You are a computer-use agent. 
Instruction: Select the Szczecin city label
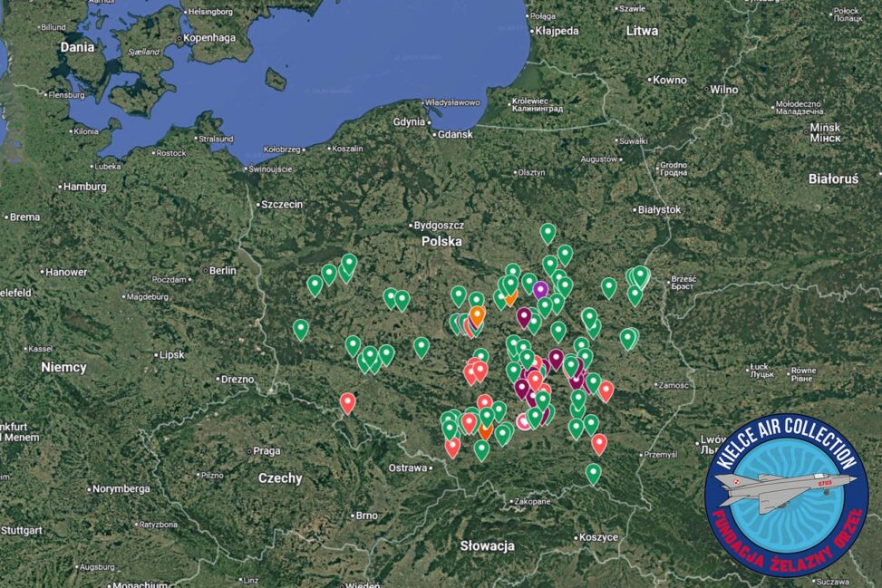coord(281,205)
